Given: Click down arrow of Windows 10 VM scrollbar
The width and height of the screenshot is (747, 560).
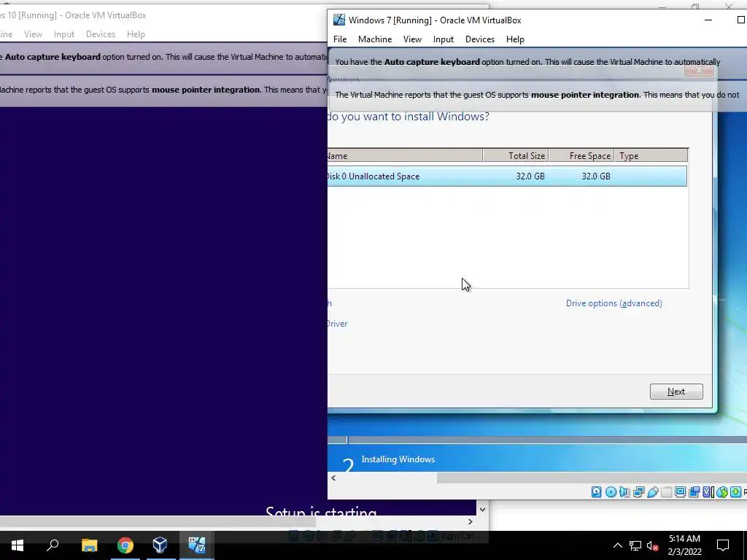Looking at the screenshot, I should tap(482, 510).
